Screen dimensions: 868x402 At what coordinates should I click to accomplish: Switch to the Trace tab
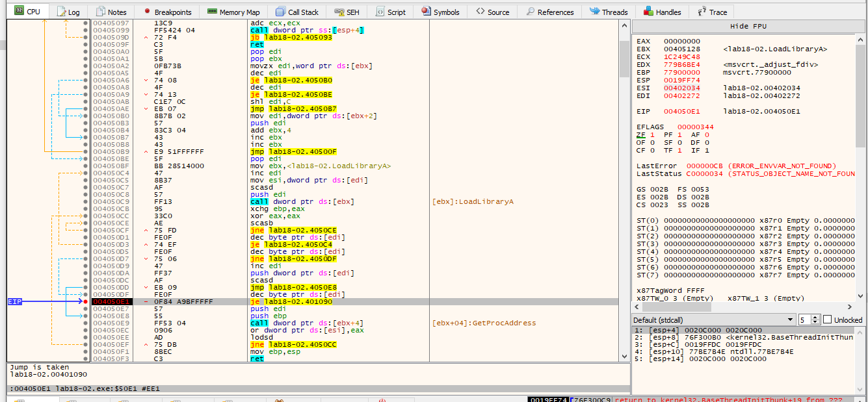[713, 12]
